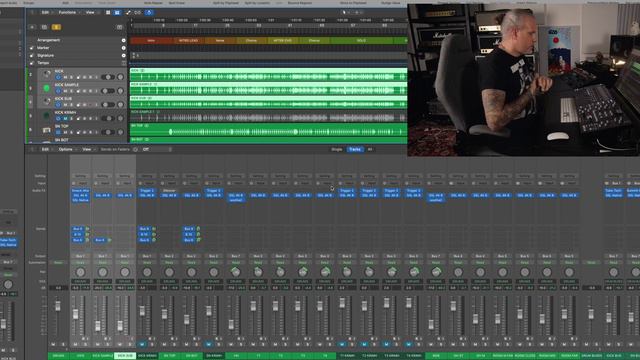Open the Smack Attack plugin on KICK strip
The width and height of the screenshot is (640, 360).
click(x=80, y=191)
